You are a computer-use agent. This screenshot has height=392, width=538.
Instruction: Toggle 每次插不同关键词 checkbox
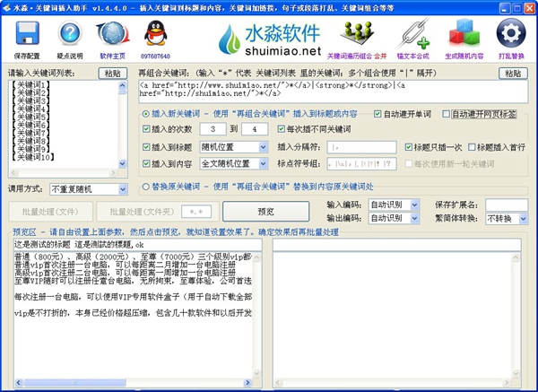(x=282, y=129)
